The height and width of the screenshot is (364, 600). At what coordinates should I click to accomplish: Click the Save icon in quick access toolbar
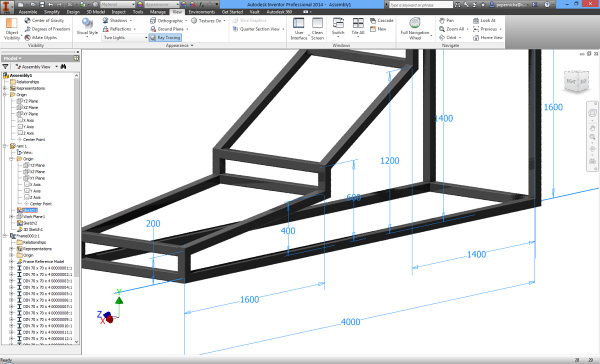click(42, 5)
